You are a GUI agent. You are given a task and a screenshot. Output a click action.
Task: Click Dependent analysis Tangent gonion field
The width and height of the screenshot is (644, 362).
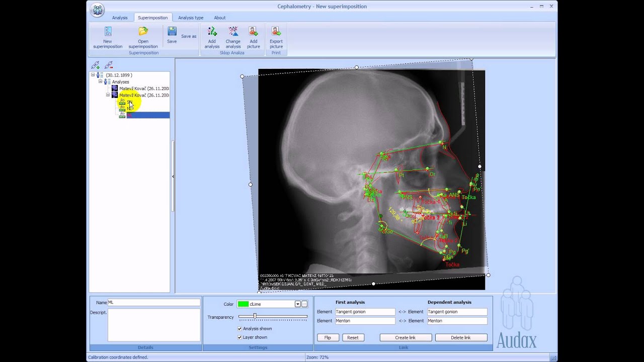[457, 312]
